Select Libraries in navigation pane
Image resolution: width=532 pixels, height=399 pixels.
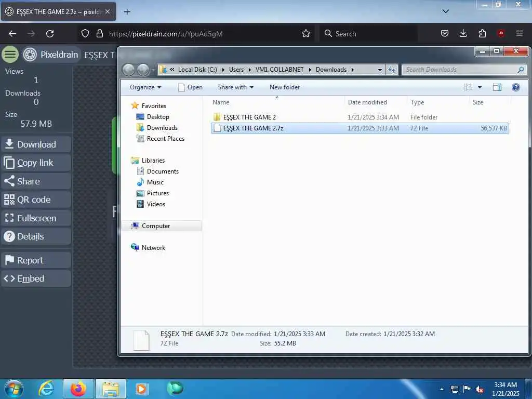[x=153, y=161]
